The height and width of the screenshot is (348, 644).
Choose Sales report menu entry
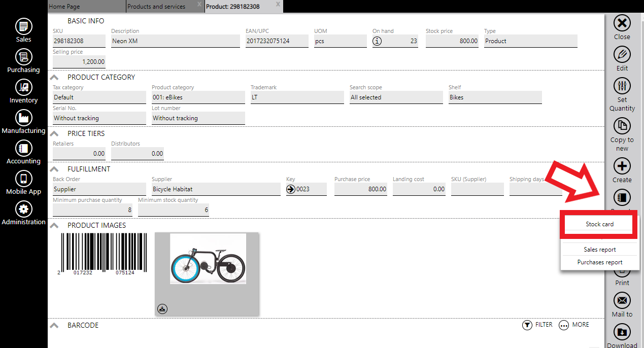click(599, 250)
